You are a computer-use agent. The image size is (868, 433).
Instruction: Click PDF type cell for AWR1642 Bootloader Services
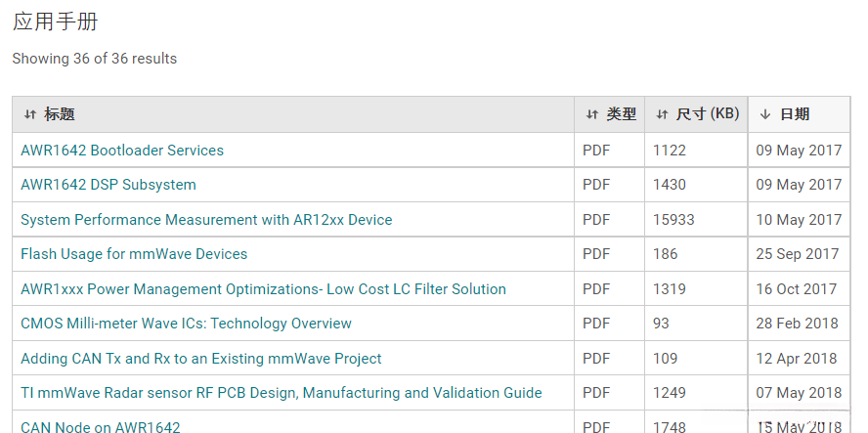tap(596, 151)
